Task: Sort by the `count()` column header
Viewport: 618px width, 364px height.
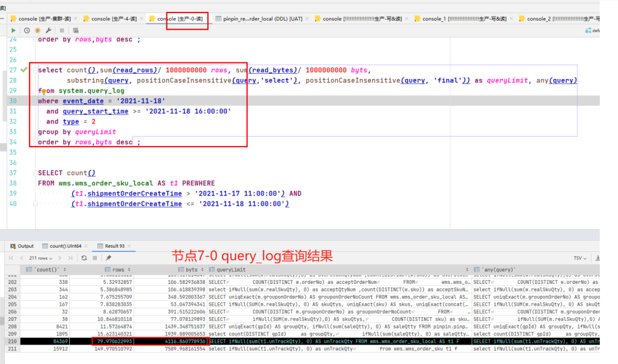Action: coord(46,270)
